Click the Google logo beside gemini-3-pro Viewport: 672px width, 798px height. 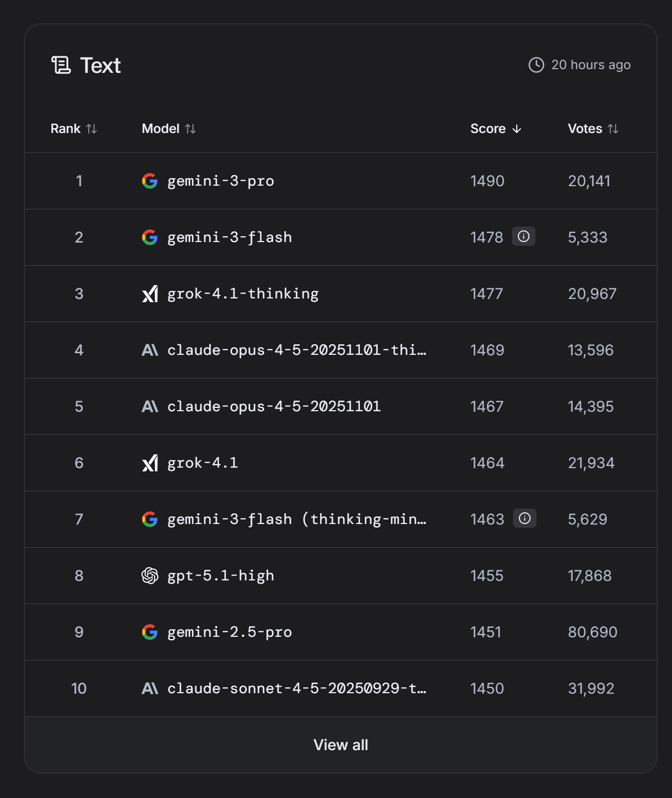coord(150,181)
